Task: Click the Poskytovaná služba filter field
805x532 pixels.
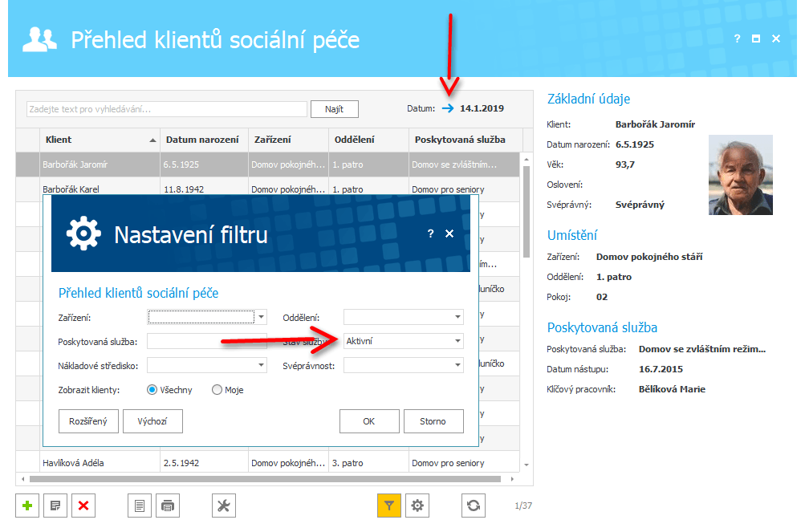Action: tap(206, 341)
